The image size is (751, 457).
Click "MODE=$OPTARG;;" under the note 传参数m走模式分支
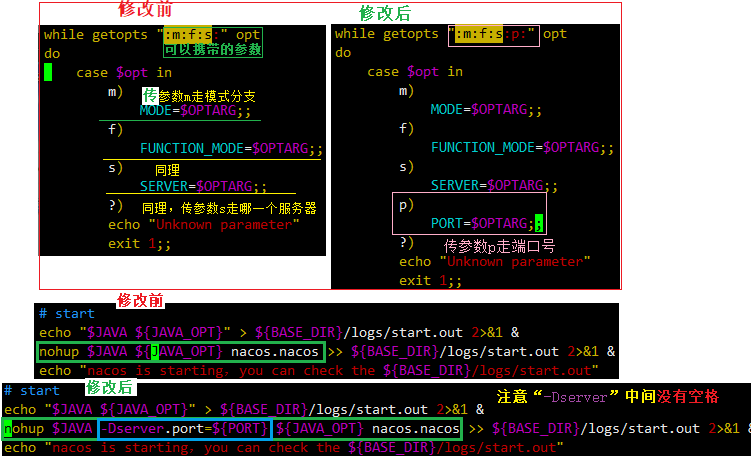[195, 111]
